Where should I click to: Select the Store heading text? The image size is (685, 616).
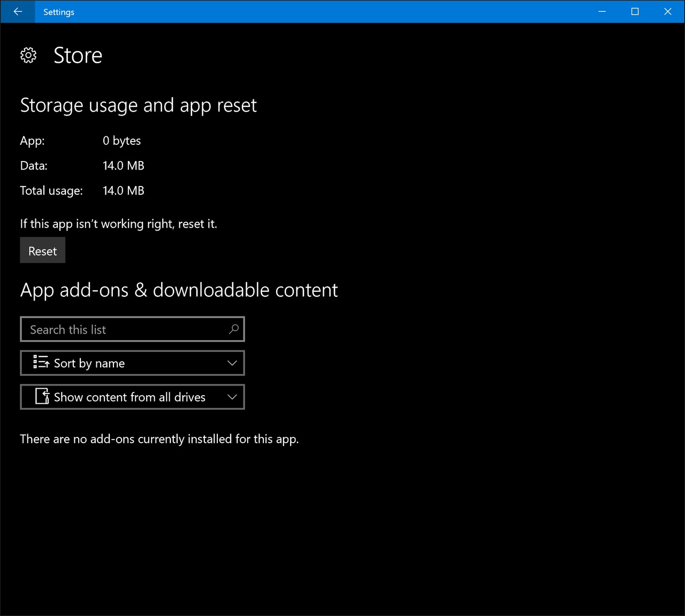click(78, 55)
